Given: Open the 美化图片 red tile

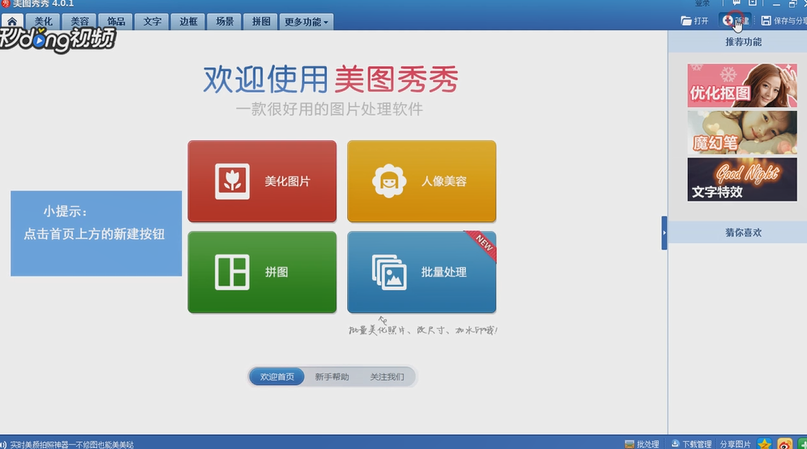Looking at the screenshot, I should [x=262, y=181].
